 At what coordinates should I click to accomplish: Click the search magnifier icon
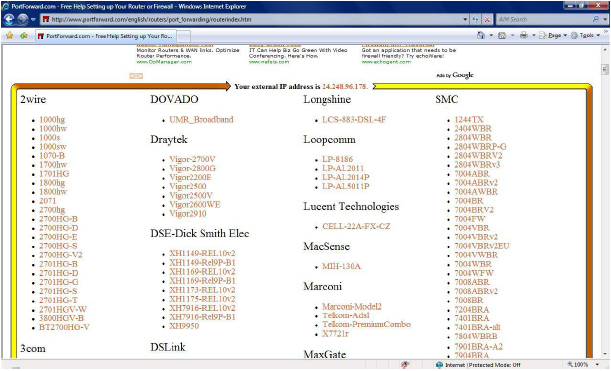click(596, 19)
